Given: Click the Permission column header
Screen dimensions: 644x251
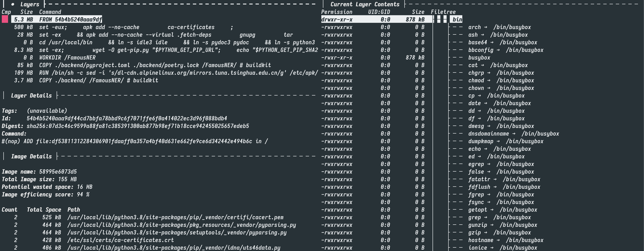Looking at the screenshot, I should click(337, 12).
